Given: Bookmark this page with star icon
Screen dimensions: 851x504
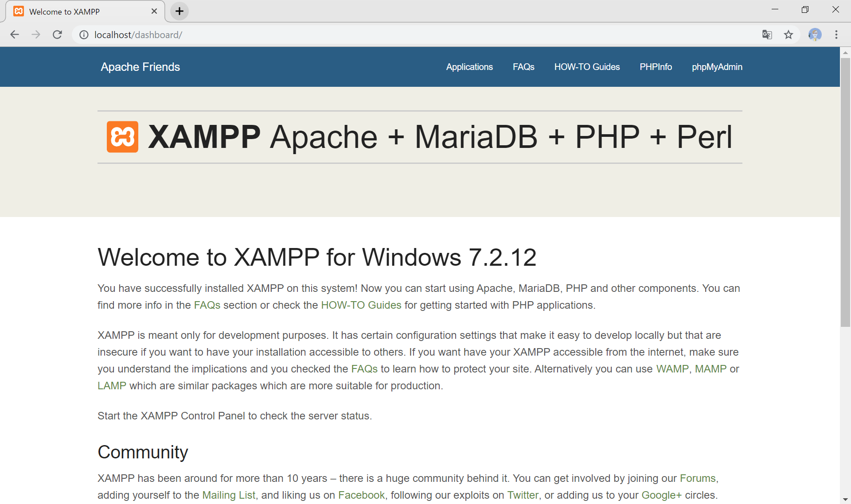Looking at the screenshot, I should [x=789, y=35].
